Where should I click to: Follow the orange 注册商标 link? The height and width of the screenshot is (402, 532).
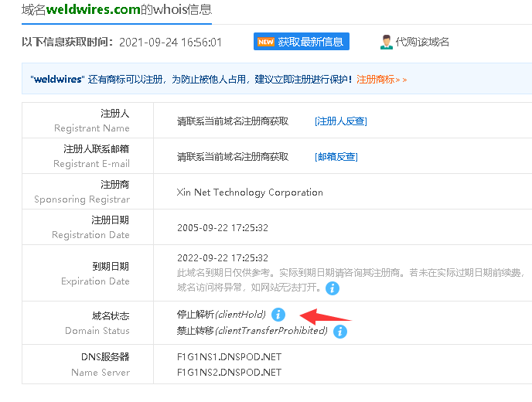click(381, 79)
